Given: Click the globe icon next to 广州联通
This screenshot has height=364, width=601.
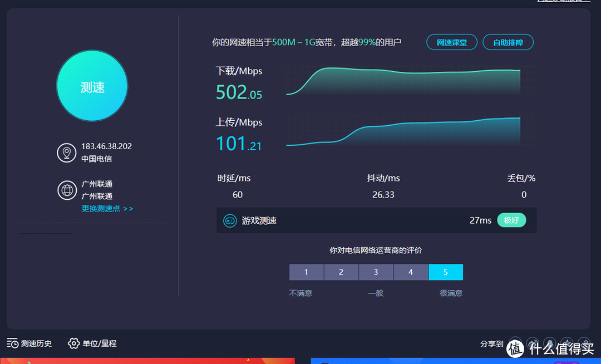Looking at the screenshot, I should (67, 190).
